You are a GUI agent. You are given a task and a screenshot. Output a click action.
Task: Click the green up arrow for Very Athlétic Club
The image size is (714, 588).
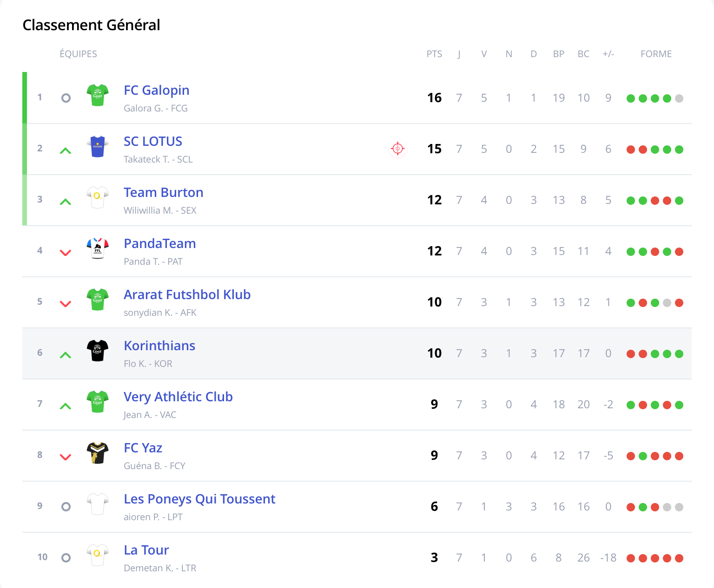(x=66, y=406)
